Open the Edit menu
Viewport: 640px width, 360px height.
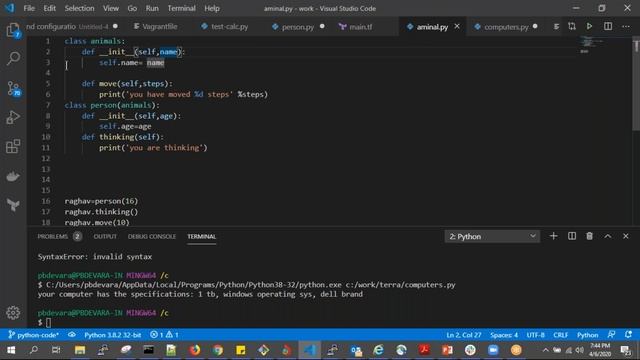tap(49, 8)
